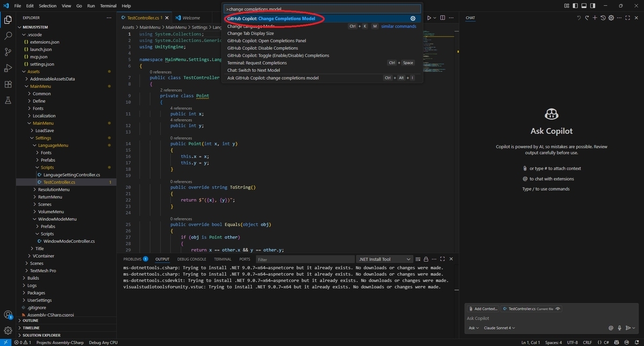This screenshot has width=644, height=346.
Task: Open the run options chevron in editor toolbar
Action: point(435,18)
